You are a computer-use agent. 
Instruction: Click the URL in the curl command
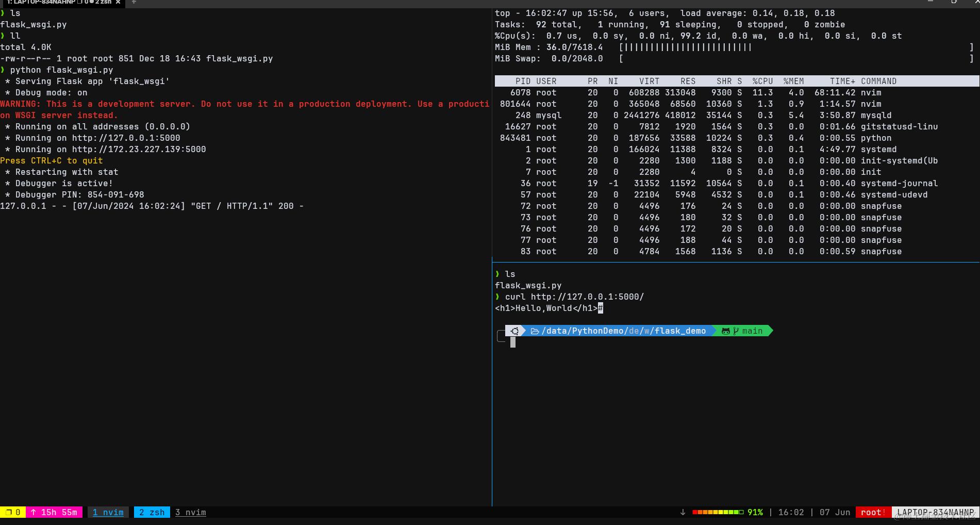587,297
